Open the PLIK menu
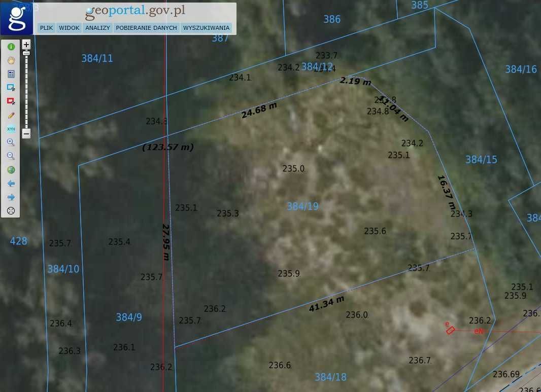Image resolution: width=541 pixels, height=392 pixels. pos(46,28)
